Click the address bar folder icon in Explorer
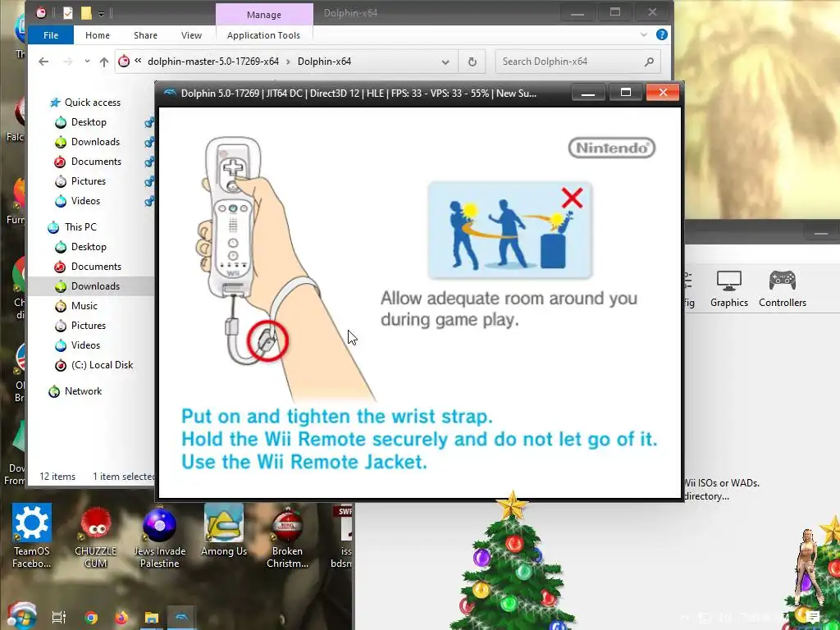The image size is (840, 630). 124,61
